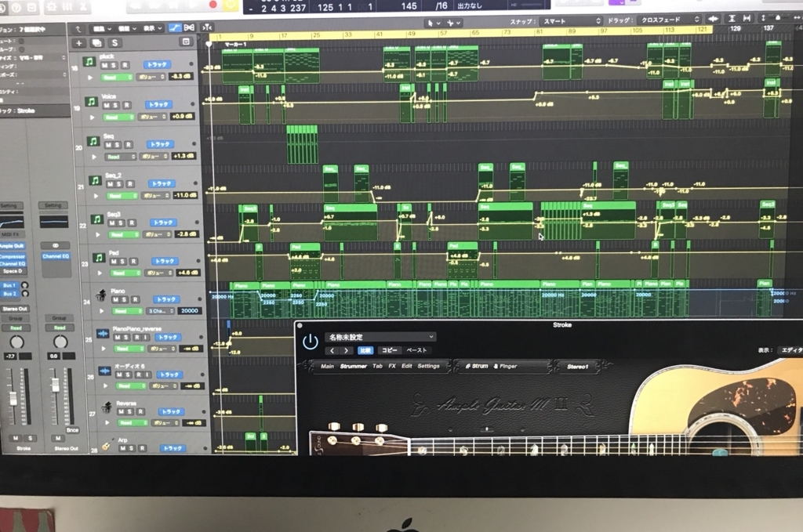Click the コピー button in plugin header
803x532 pixels.
(x=390, y=350)
